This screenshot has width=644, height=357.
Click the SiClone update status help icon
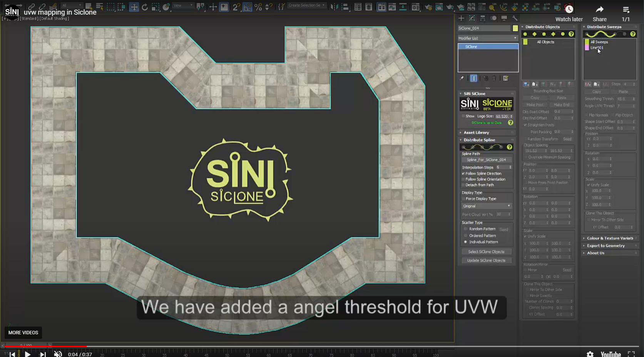(510, 123)
